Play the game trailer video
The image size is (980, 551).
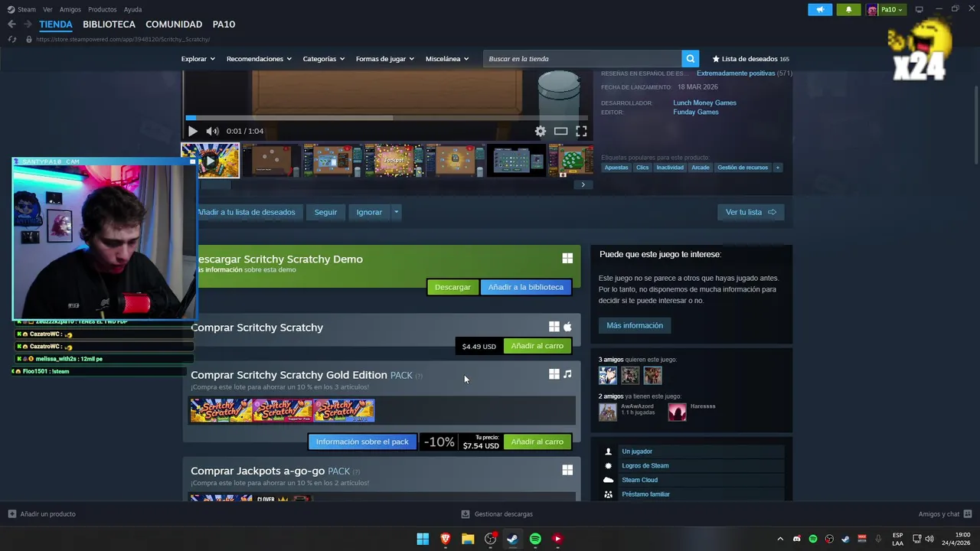(193, 131)
